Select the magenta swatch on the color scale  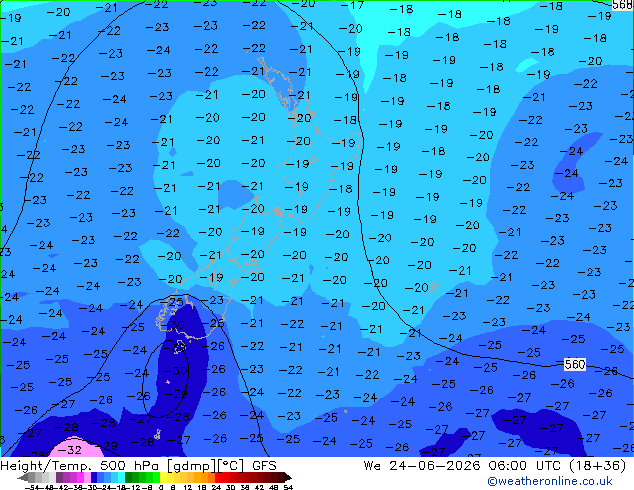(80, 477)
